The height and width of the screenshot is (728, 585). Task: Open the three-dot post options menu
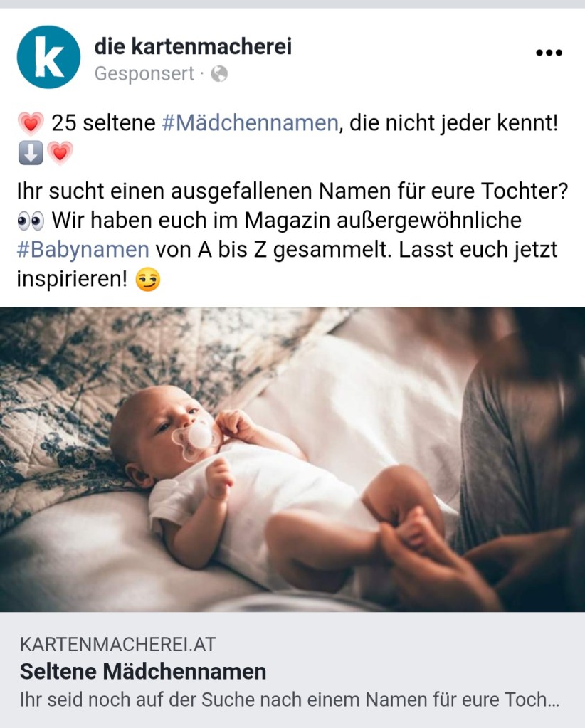click(549, 53)
